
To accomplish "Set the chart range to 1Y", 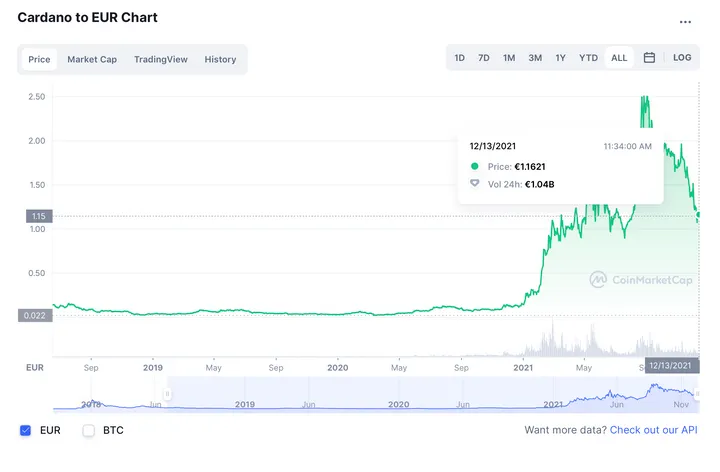I will coord(561,58).
